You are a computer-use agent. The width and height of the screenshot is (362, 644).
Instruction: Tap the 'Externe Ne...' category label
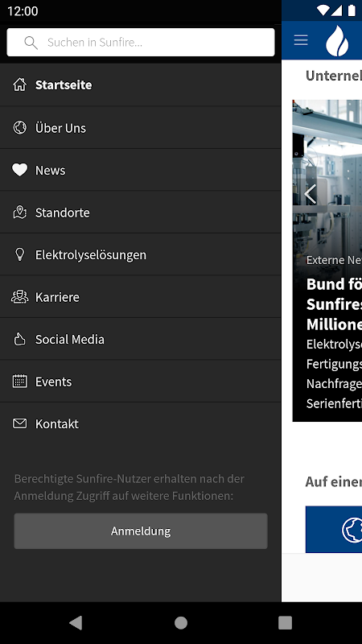pos(334,259)
